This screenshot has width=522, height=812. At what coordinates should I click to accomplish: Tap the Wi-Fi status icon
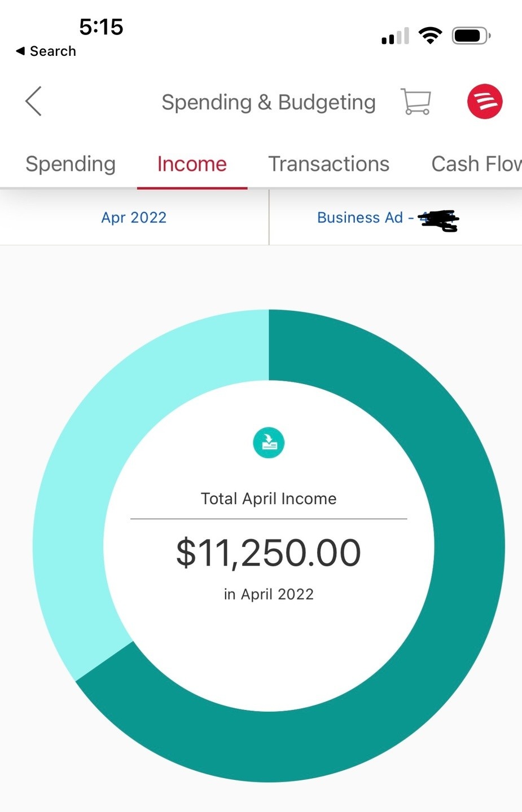tap(430, 36)
